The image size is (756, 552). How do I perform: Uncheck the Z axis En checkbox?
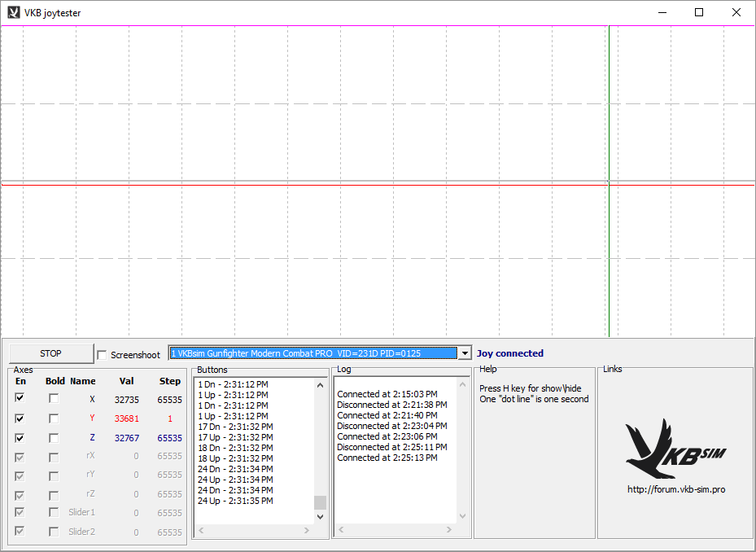coord(20,437)
